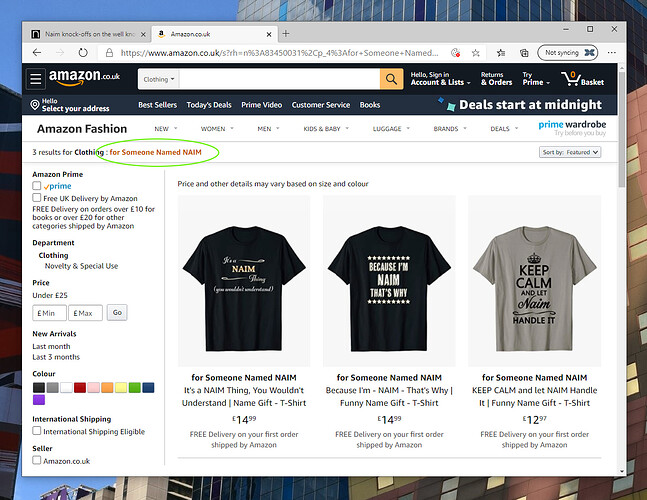Open the Clothing search category dropdown
This screenshot has width=647, height=500.
coord(159,79)
